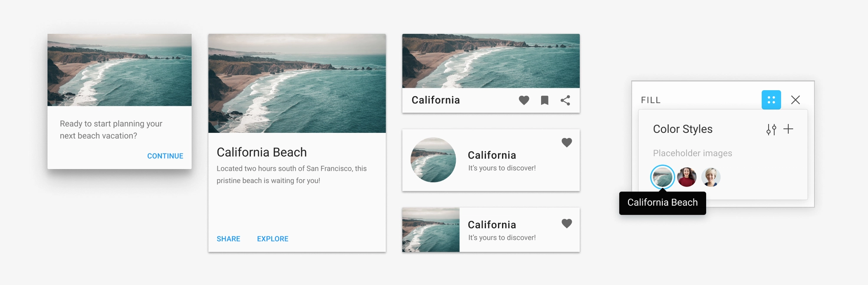Select the blue grid icon in the Fill panel
The image size is (868, 285).
pyautogui.click(x=772, y=100)
